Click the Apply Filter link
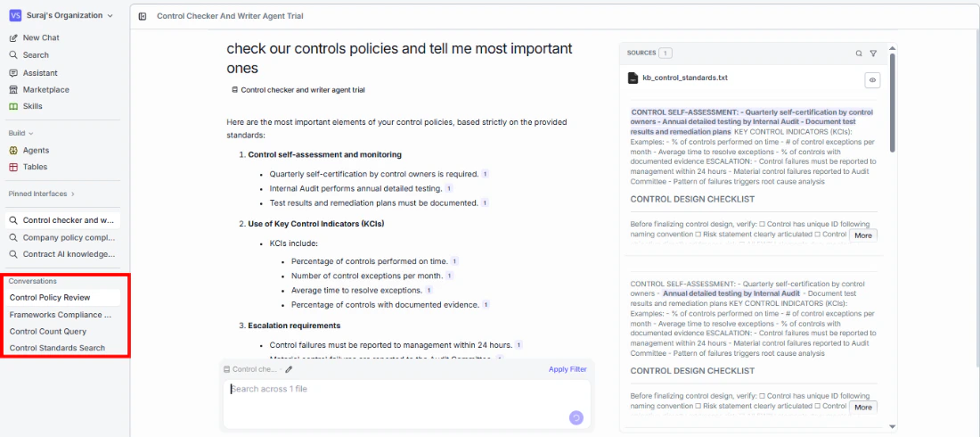The height and width of the screenshot is (437, 980). (x=568, y=369)
